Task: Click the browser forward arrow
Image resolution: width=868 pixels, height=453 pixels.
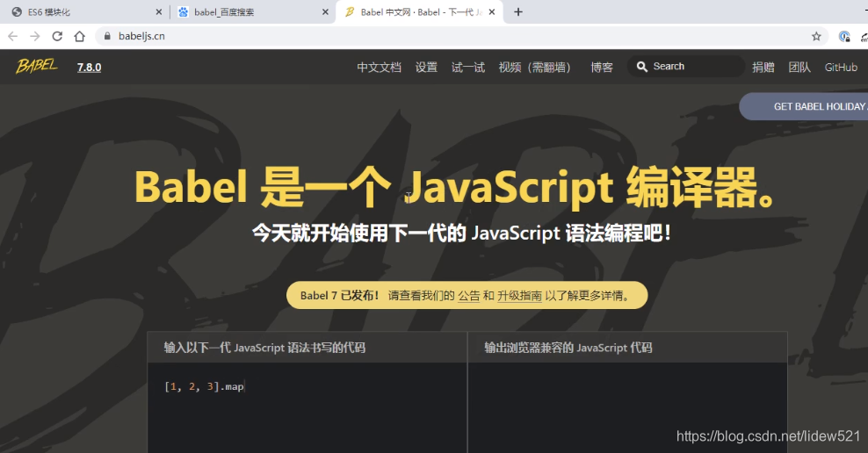Action: [x=35, y=36]
